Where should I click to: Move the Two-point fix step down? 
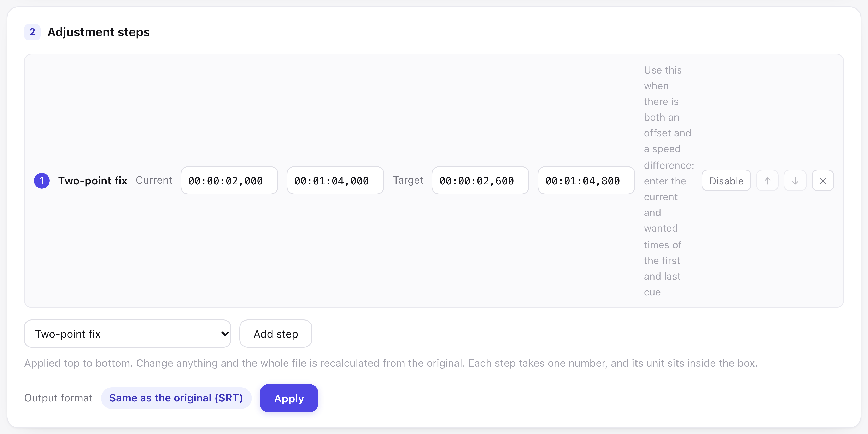[x=795, y=181]
